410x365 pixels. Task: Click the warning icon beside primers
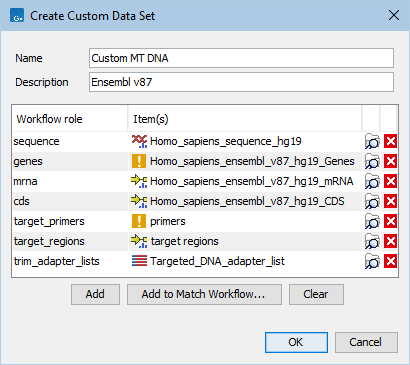click(x=139, y=221)
